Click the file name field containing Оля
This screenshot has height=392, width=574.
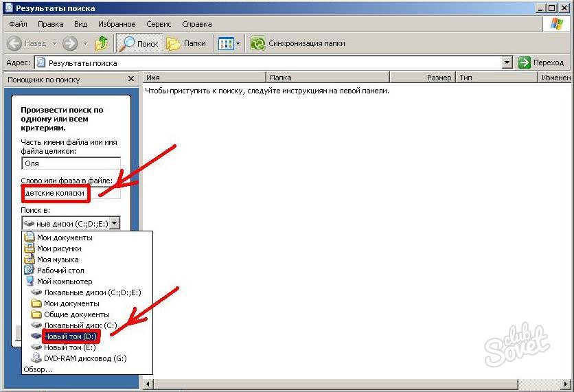tap(70, 163)
